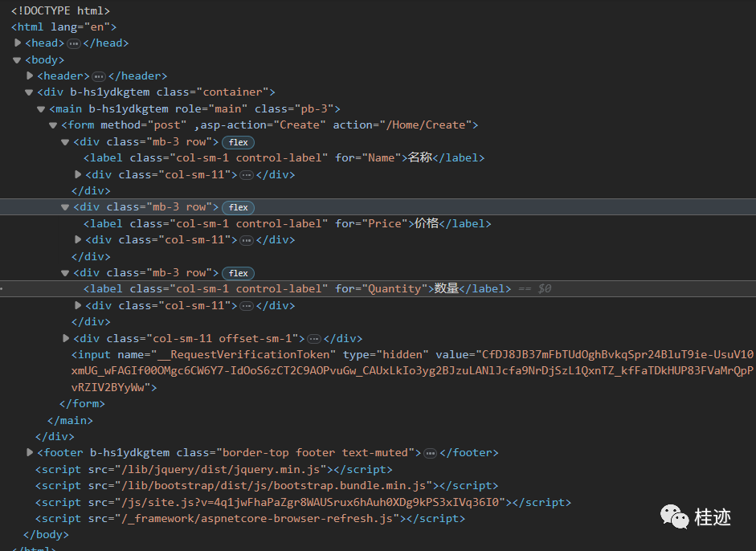Click ellipsis badge in the offset-sm-1 div
756x551 pixels.
tap(314, 339)
